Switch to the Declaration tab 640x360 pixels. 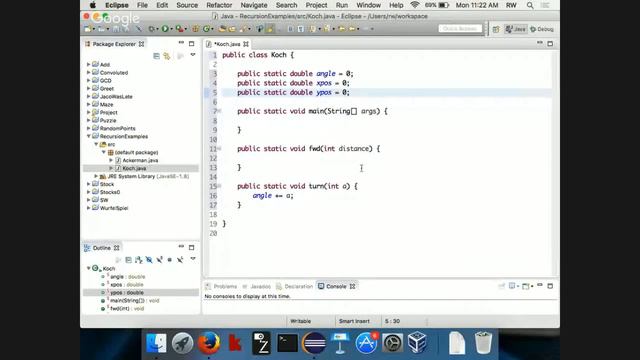pyautogui.click(x=295, y=287)
